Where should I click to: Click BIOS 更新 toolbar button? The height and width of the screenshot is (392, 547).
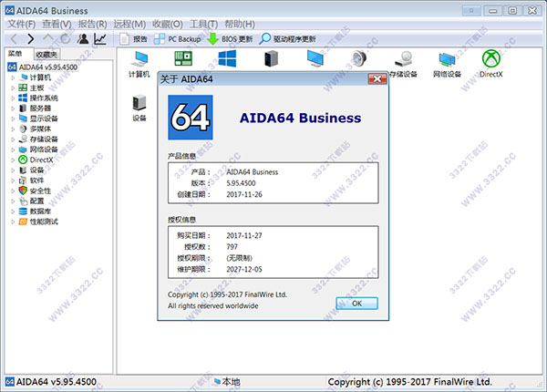[230, 38]
